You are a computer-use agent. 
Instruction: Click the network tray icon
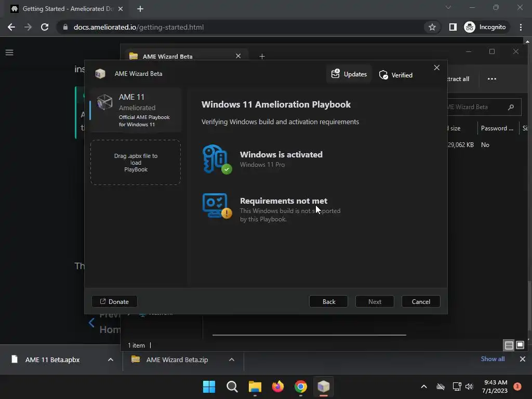(x=457, y=387)
